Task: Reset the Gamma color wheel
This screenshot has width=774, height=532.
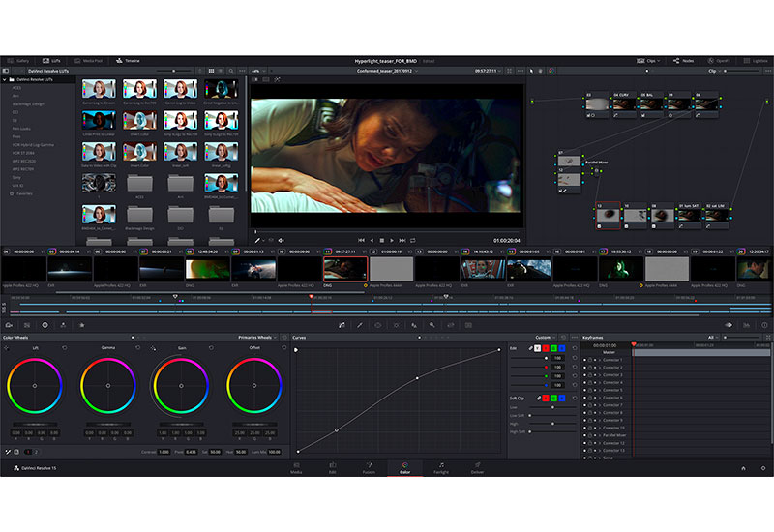Action: [x=137, y=348]
